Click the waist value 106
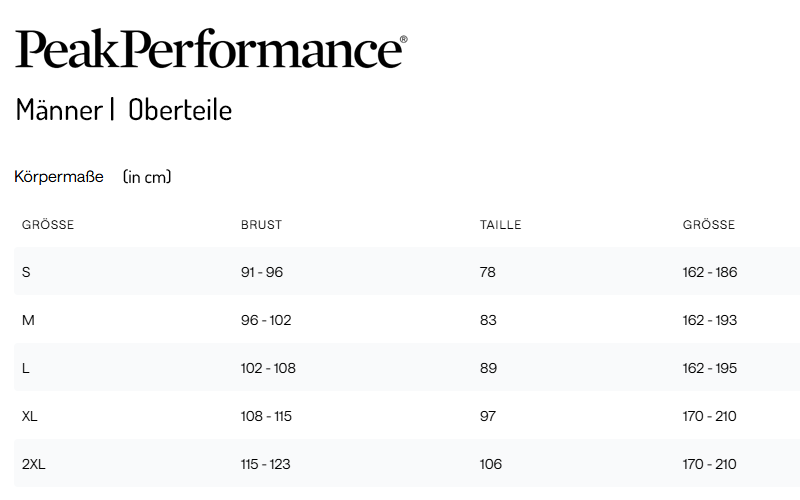The height and width of the screenshot is (500, 800). pos(491,464)
